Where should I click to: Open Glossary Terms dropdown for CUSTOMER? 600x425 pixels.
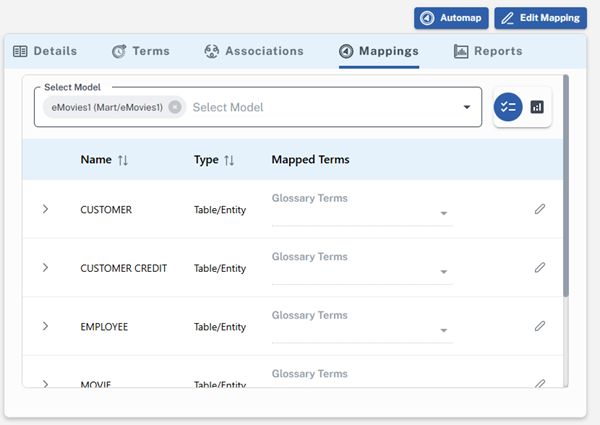443,214
